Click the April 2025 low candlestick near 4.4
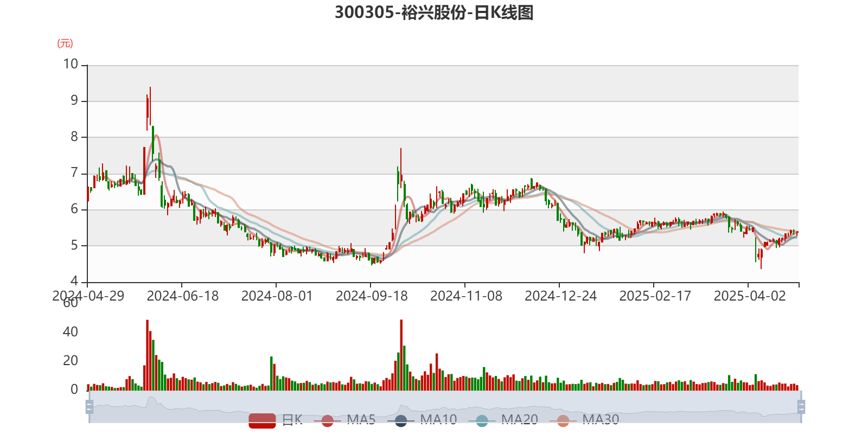Viewport: 868px width, 434px height. coord(761,259)
